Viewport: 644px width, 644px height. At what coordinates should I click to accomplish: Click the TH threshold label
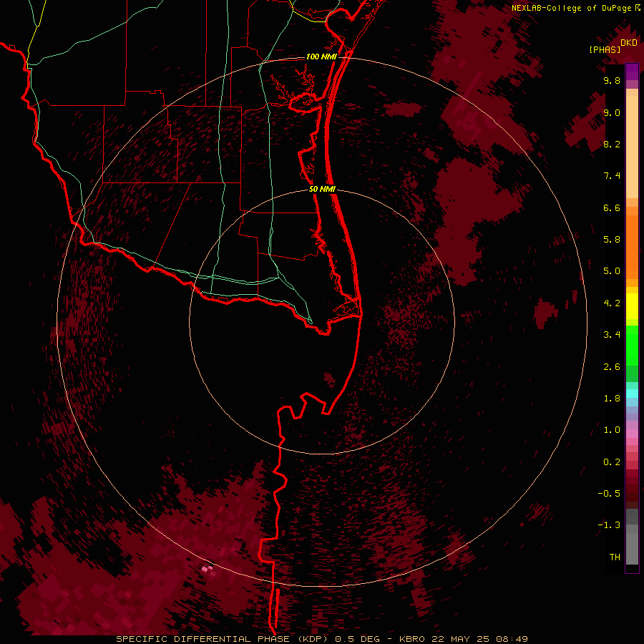(615, 557)
